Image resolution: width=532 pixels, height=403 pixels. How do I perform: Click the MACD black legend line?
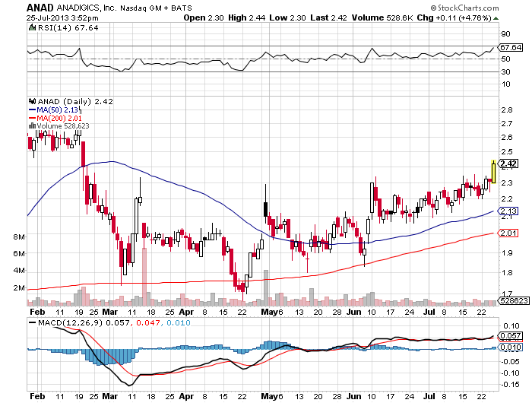(32, 322)
